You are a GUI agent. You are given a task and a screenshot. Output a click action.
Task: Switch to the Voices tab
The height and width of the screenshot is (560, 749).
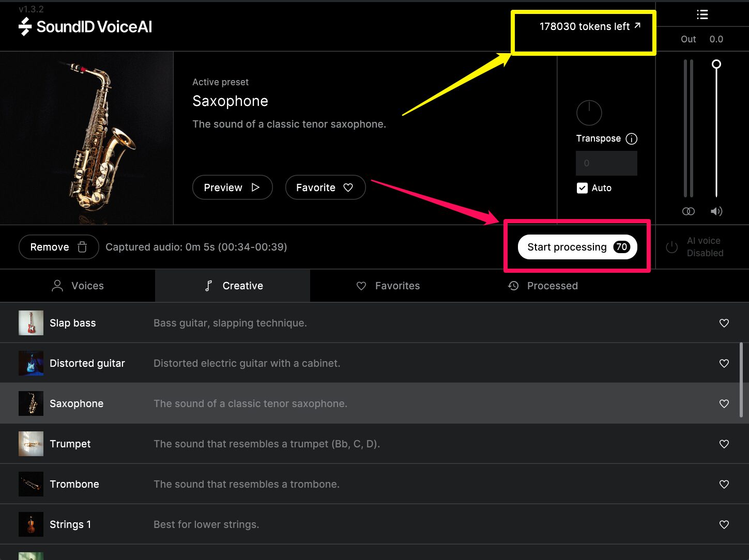tap(78, 286)
